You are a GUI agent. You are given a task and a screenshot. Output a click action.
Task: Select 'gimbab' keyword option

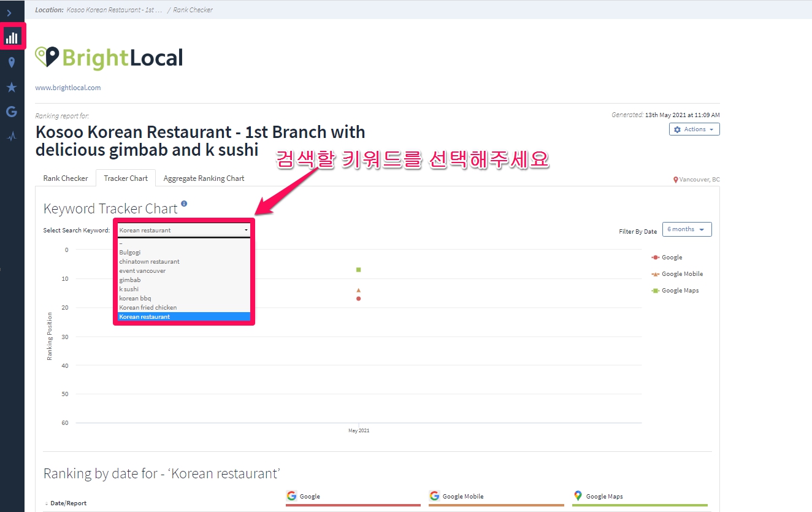[x=184, y=280]
